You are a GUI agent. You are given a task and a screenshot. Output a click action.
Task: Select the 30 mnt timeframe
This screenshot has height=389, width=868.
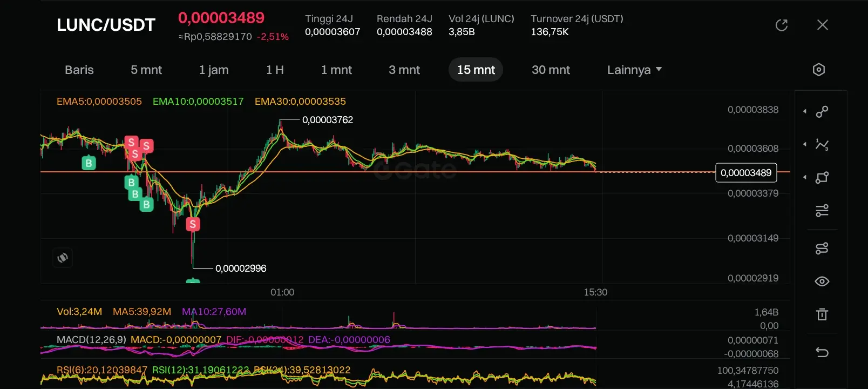pos(551,70)
